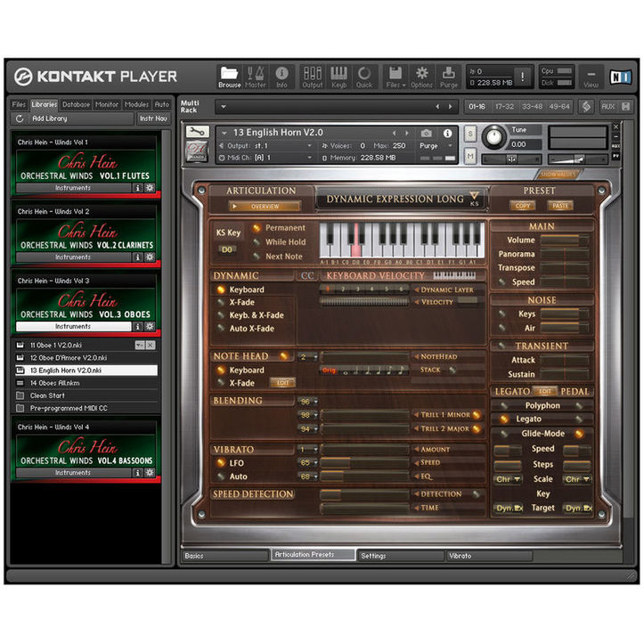Switch to the Monitor tab
644x644 pixels.
(x=107, y=105)
